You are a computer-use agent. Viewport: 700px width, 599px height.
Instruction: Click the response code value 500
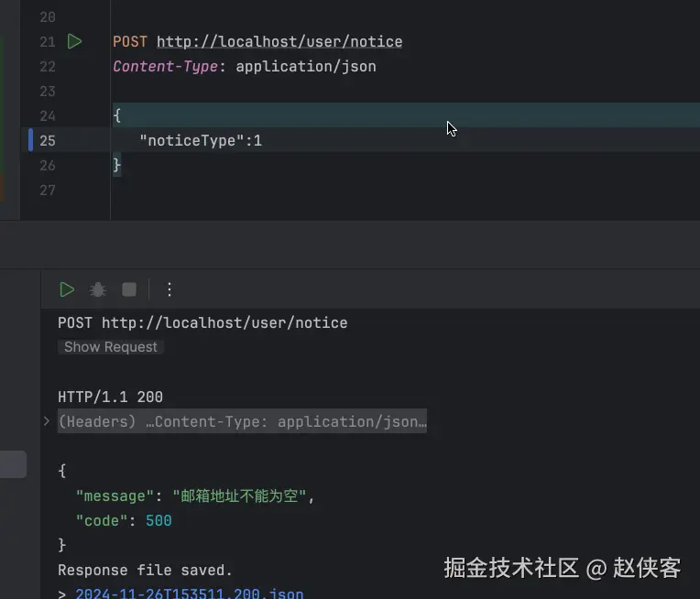coord(159,521)
